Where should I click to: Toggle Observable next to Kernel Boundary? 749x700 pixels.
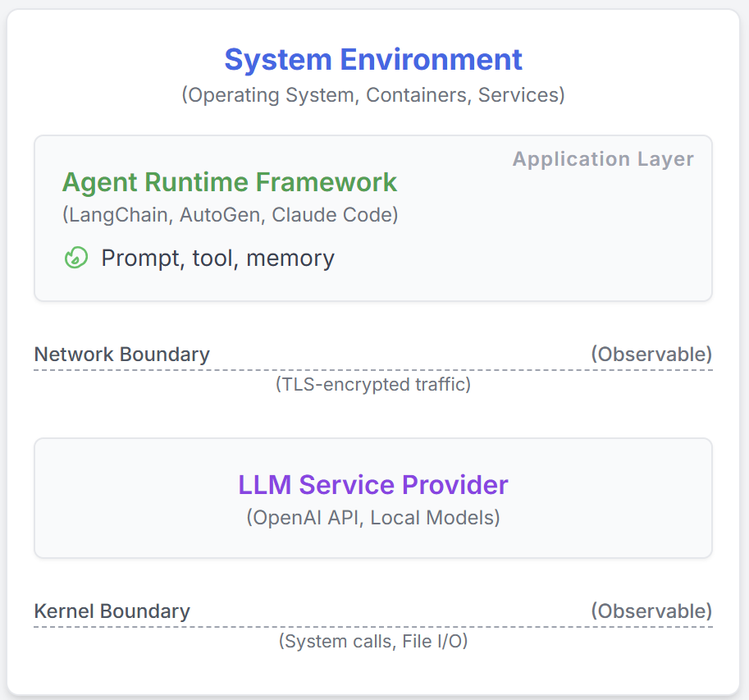(x=652, y=611)
